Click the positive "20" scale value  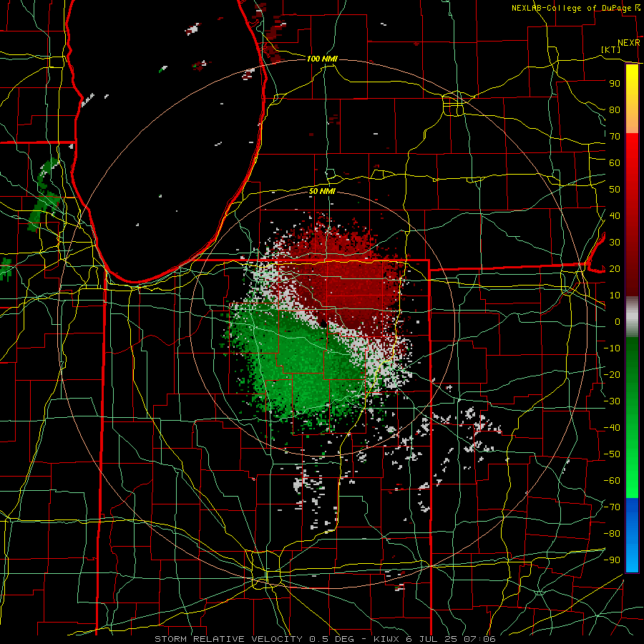tap(615, 268)
